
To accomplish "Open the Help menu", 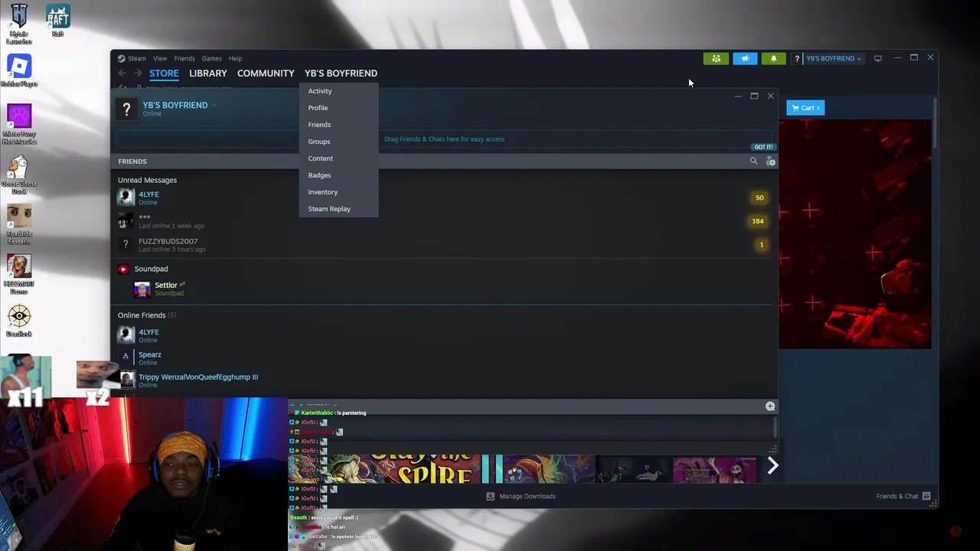I will (235, 58).
